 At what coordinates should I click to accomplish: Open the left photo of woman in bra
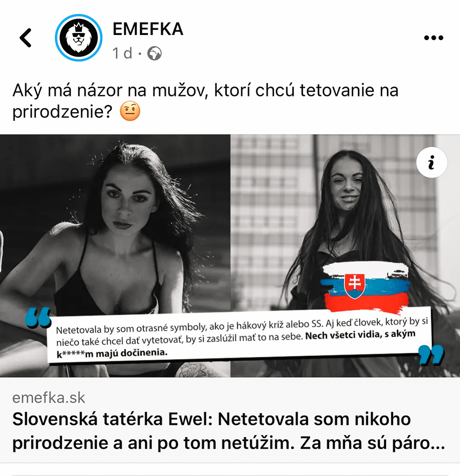coord(115,256)
